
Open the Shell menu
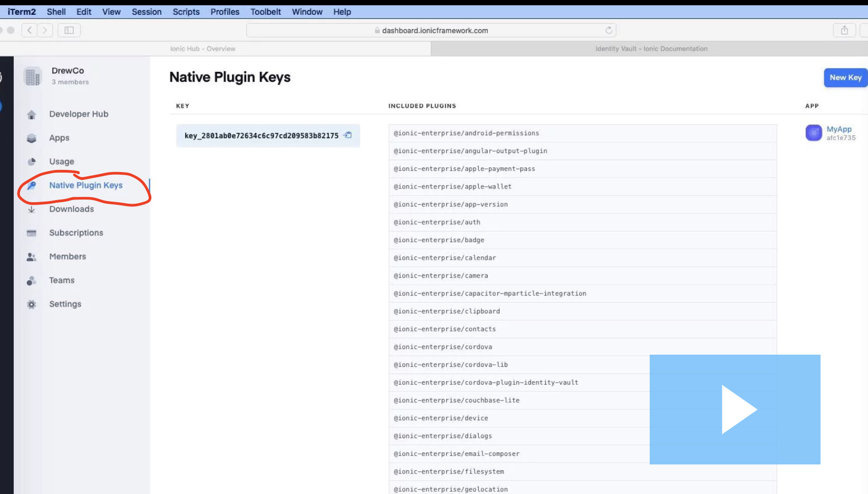(56, 12)
